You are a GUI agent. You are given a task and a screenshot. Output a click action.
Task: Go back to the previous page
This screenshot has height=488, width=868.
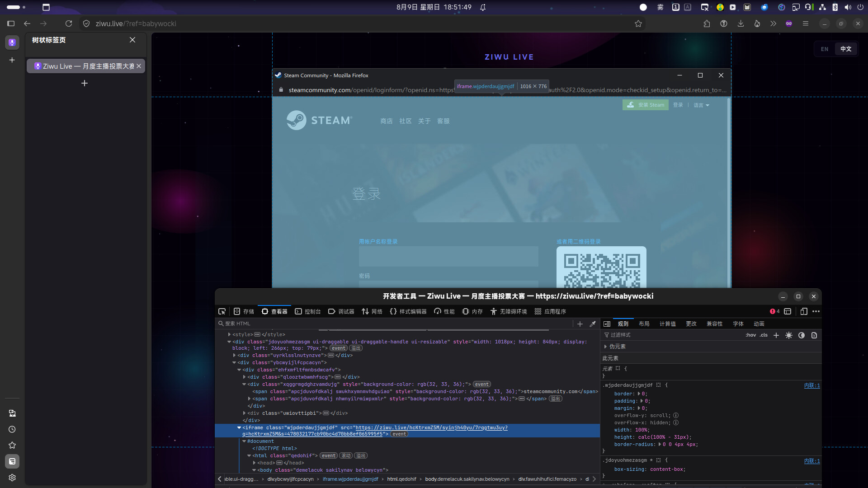[x=27, y=23]
